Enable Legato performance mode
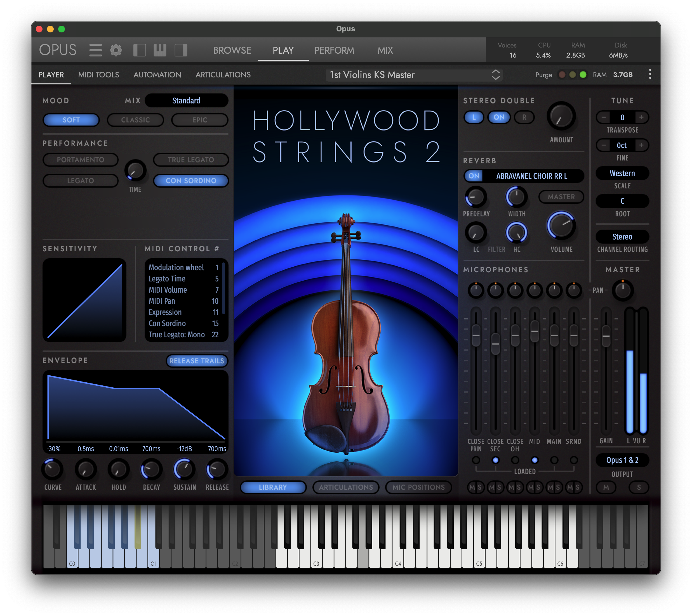The image size is (692, 616). coord(81,181)
